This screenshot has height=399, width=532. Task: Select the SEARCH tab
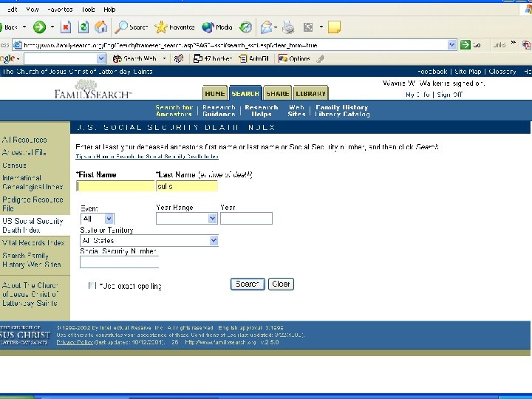(x=245, y=93)
